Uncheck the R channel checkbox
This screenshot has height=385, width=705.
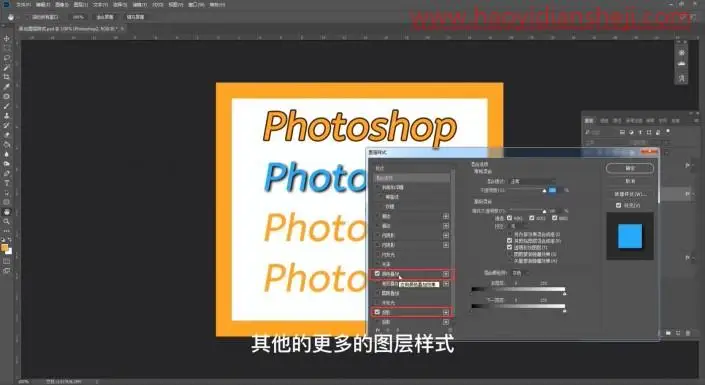point(510,218)
